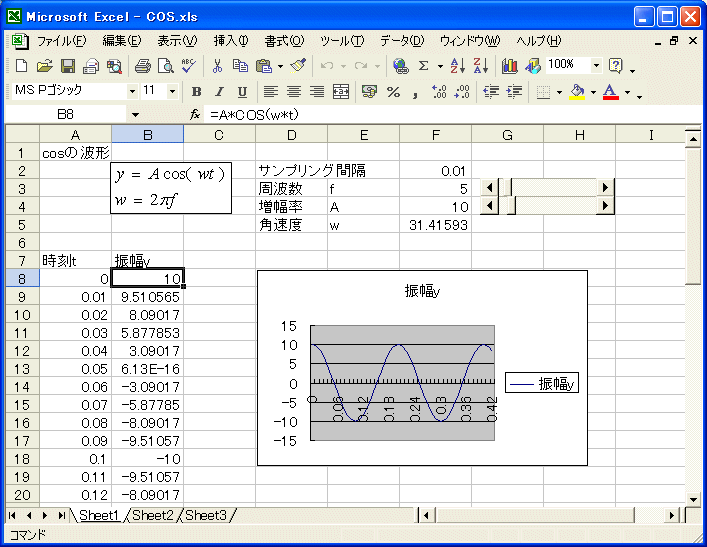Open the データ(D) menu
The image size is (707, 547).
402,41
